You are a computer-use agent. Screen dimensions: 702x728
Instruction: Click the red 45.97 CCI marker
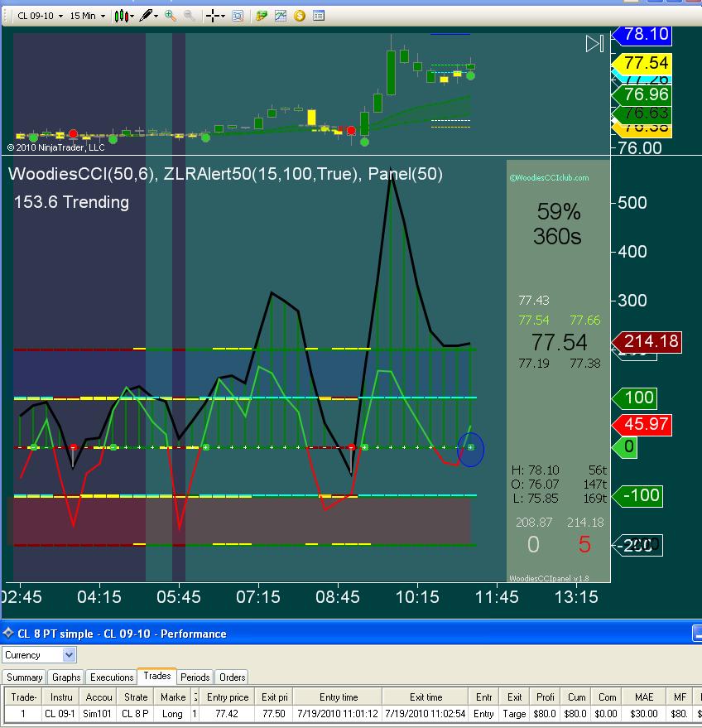pyautogui.click(x=642, y=424)
